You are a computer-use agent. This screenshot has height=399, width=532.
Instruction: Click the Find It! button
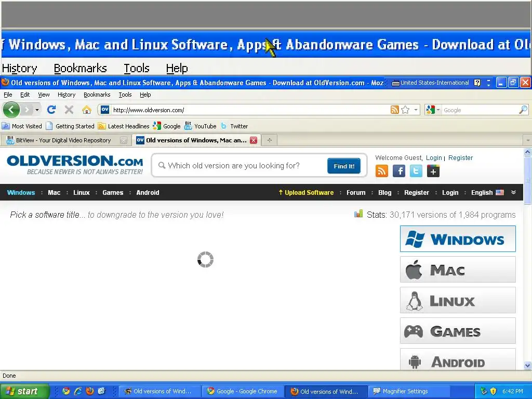point(344,166)
